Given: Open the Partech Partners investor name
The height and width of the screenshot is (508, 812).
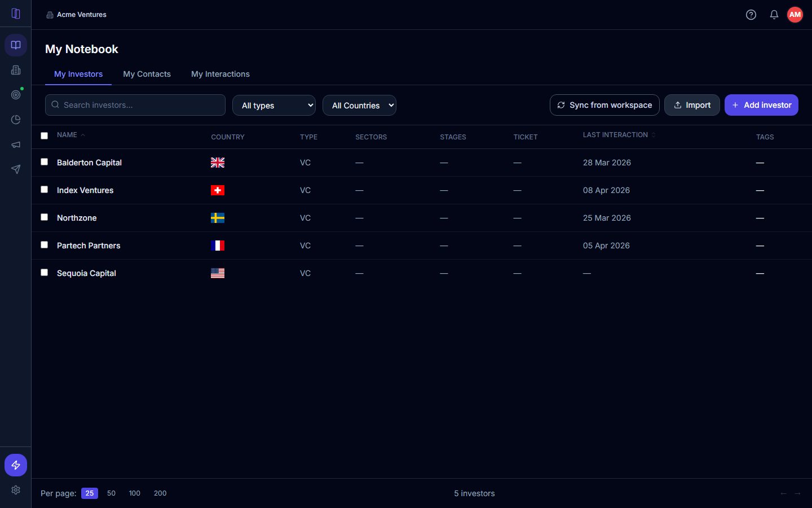Looking at the screenshot, I should click(x=89, y=246).
